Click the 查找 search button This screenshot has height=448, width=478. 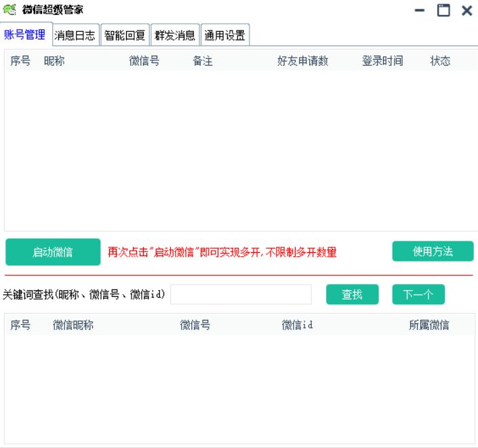click(x=352, y=295)
